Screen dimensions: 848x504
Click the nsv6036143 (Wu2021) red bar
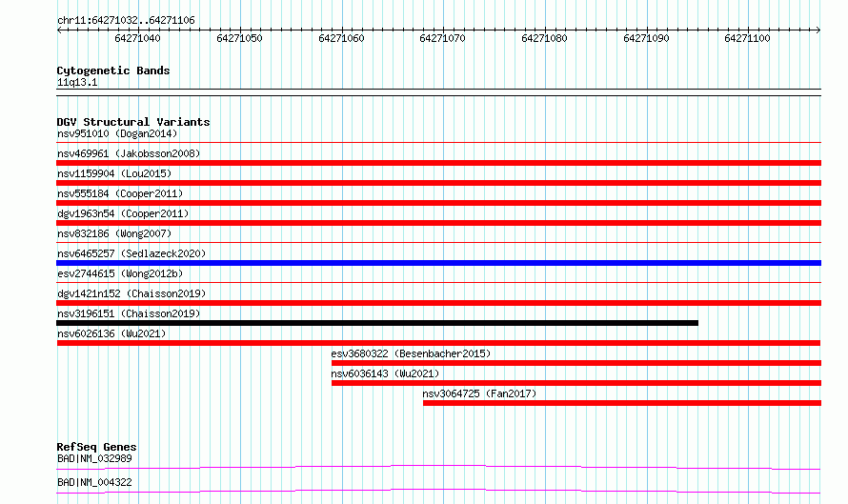click(x=576, y=383)
